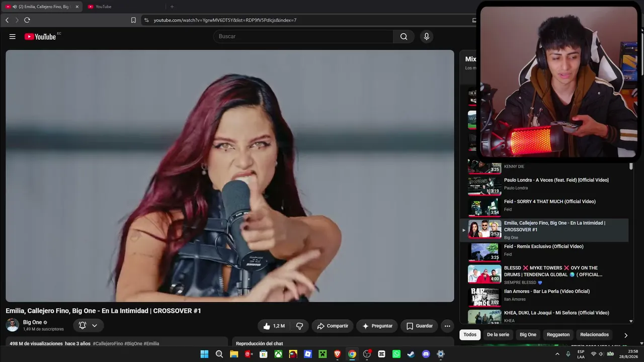This screenshot has width=644, height=362.
Task: Click the system tray volume icon
Action: [601, 354]
